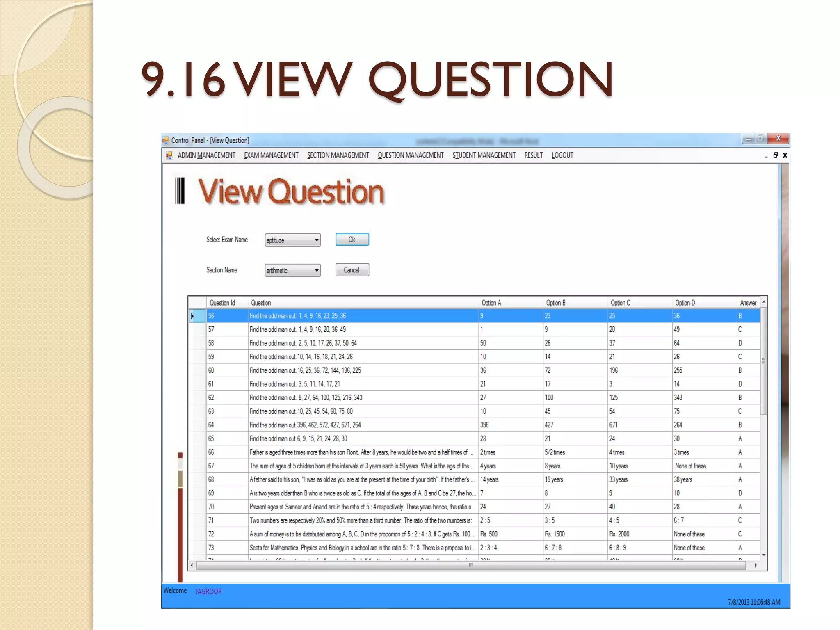Click the JAGROOP username in status bar
Image resolution: width=840 pixels, height=630 pixels.
point(208,591)
